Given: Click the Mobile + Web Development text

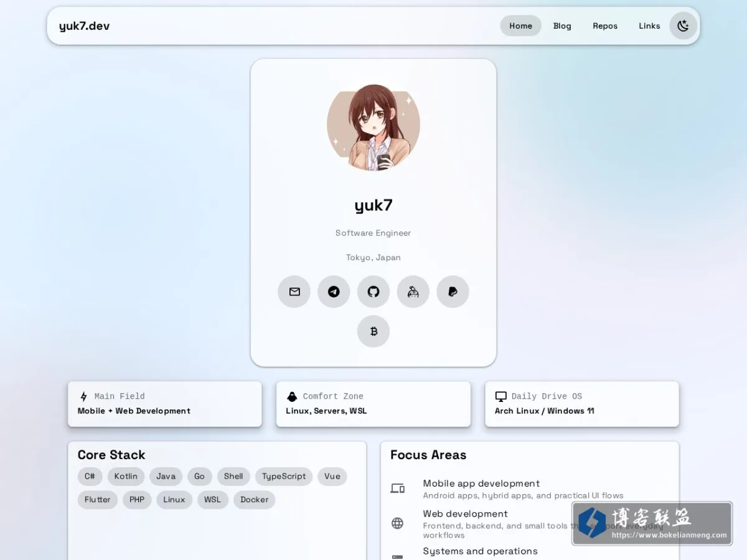Looking at the screenshot, I should [x=134, y=411].
